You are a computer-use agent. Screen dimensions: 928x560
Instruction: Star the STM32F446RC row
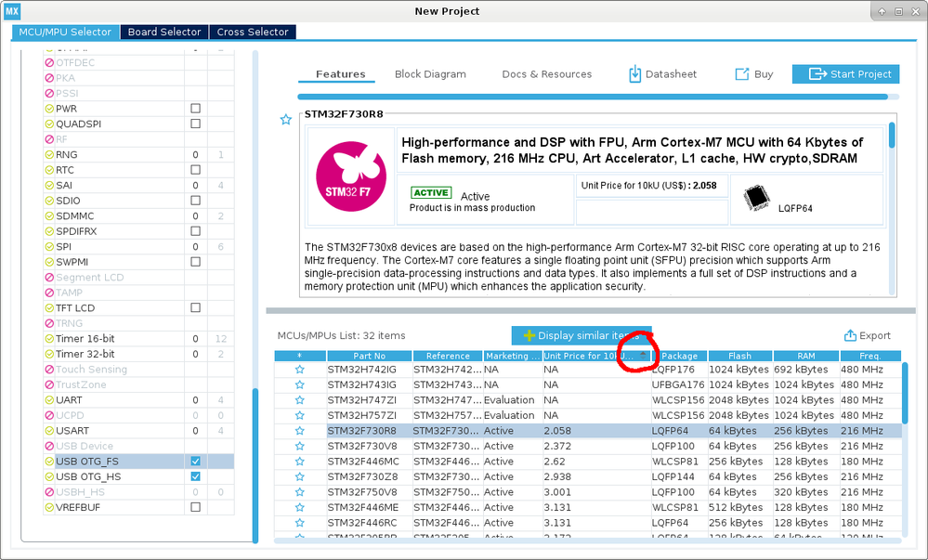(x=300, y=523)
